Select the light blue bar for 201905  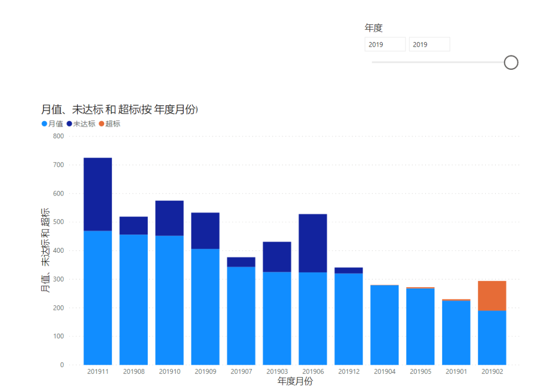pos(420,327)
